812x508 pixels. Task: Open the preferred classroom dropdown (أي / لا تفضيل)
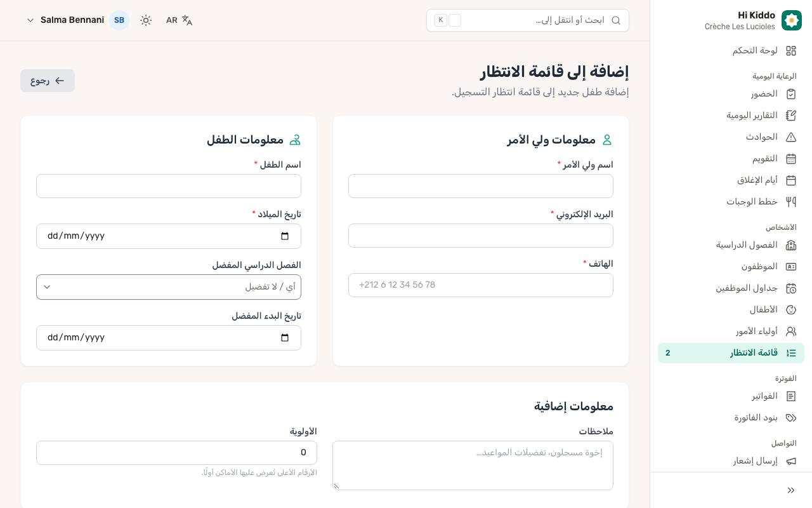(169, 287)
